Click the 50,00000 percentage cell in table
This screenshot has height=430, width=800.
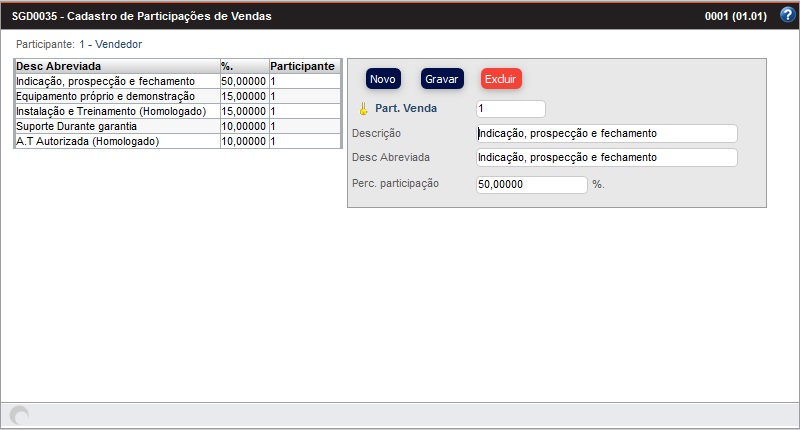tap(243, 81)
